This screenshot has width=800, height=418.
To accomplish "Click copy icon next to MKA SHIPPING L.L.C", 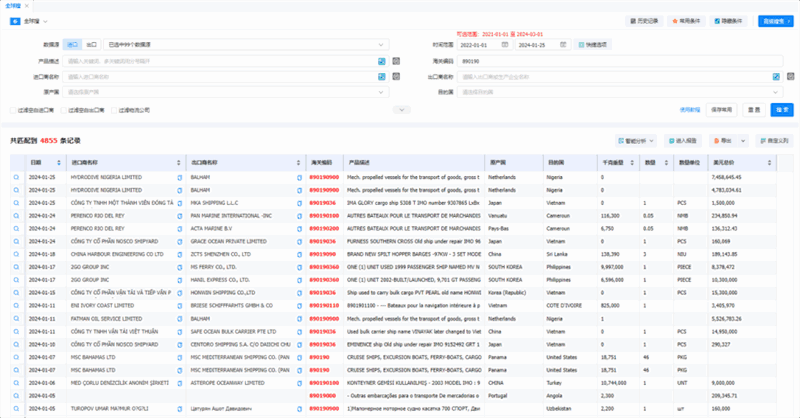I will click(299, 202).
